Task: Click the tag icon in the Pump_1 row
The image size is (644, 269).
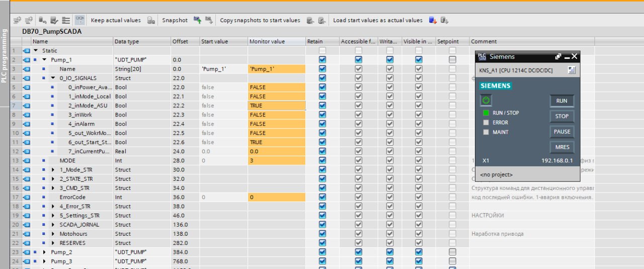Action: (x=27, y=59)
